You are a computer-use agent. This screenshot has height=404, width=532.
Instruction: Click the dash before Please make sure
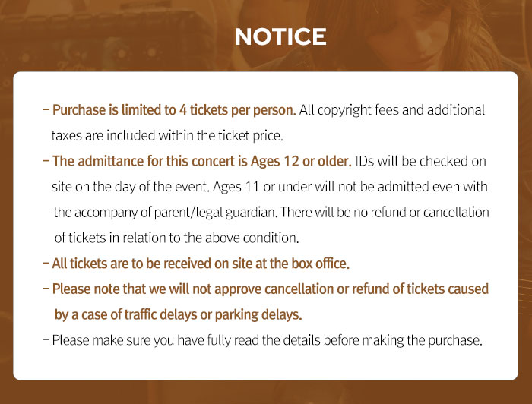(46, 339)
